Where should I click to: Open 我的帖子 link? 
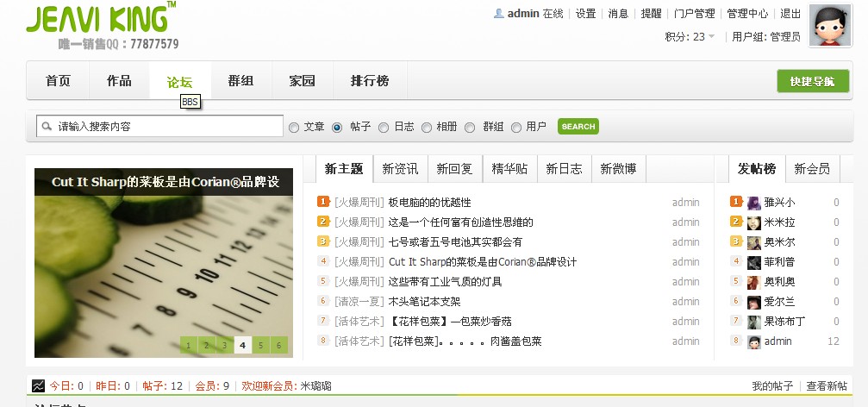coord(772,386)
